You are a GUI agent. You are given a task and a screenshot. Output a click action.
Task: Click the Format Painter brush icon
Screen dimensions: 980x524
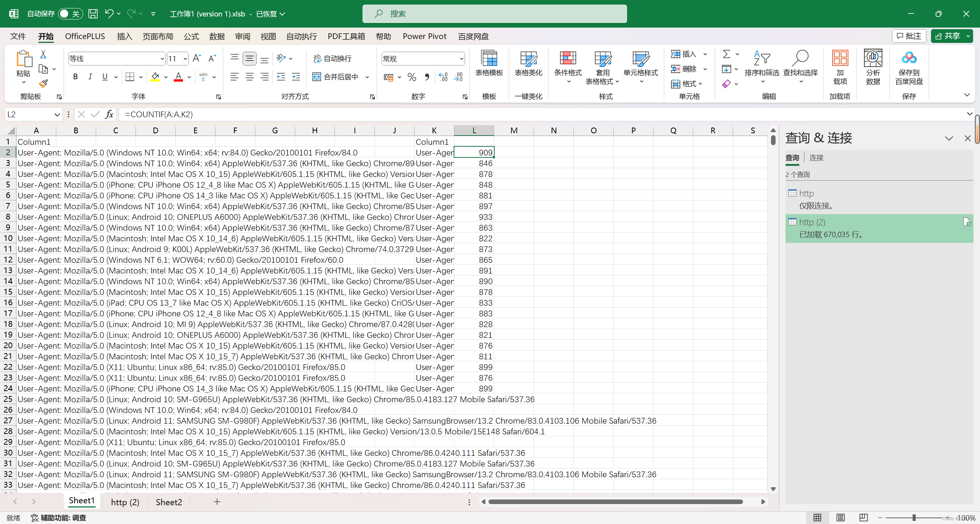[x=43, y=84]
